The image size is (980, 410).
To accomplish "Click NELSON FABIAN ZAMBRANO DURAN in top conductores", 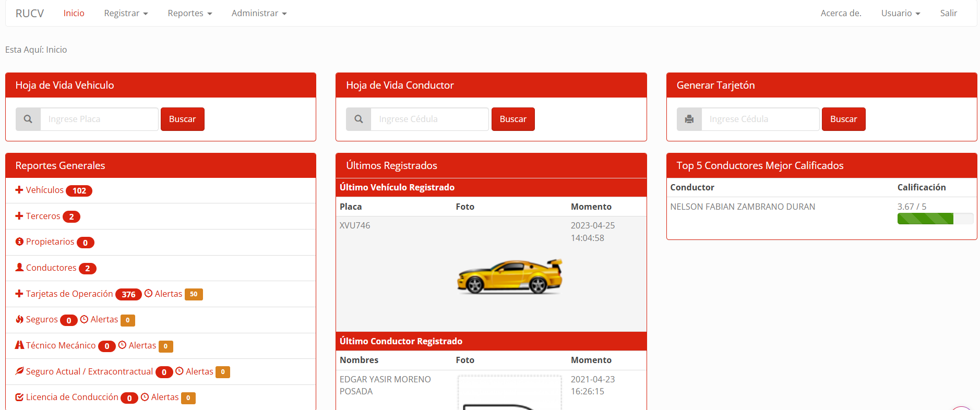I will coord(743,207).
